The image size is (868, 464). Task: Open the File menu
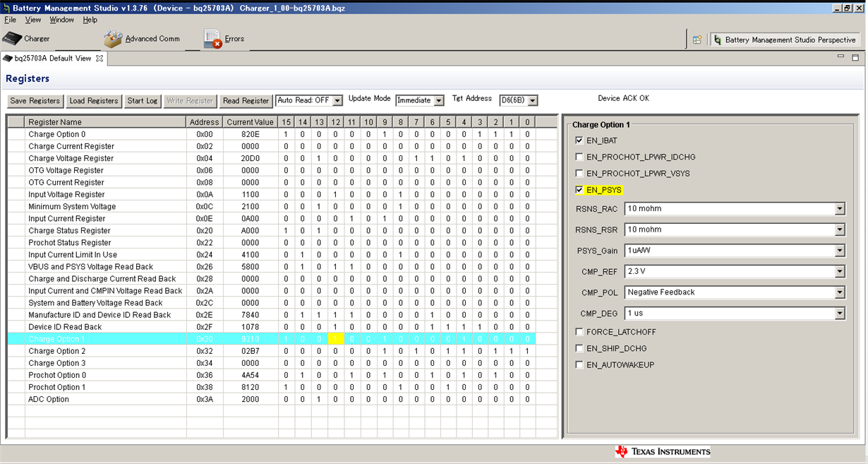click(10, 20)
